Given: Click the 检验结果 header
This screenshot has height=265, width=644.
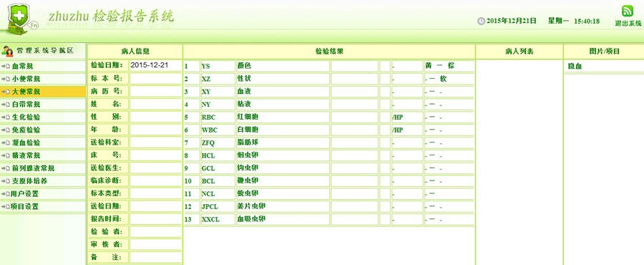Looking at the screenshot, I should 329,52.
